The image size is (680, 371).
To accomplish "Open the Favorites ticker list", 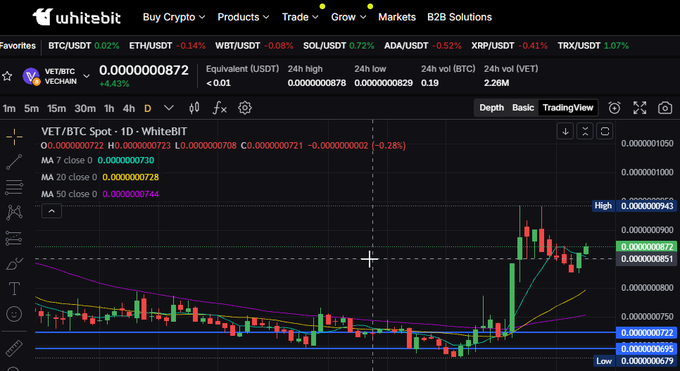I will pos(18,46).
